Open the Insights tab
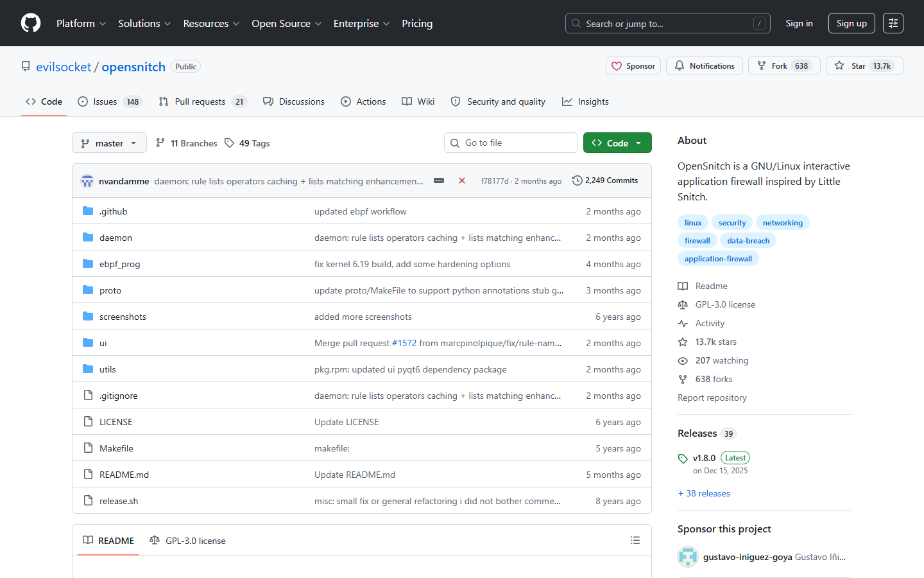The width and height of the screenshot is (924, 578). coord(585,101)
